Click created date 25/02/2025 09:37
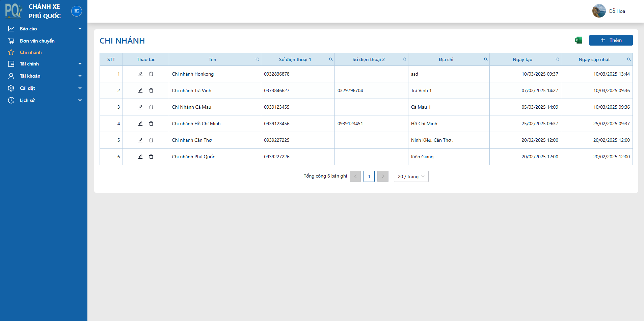The width and height of the screenshot is (644, 321). pyautogui.click(x=540, y=124)
